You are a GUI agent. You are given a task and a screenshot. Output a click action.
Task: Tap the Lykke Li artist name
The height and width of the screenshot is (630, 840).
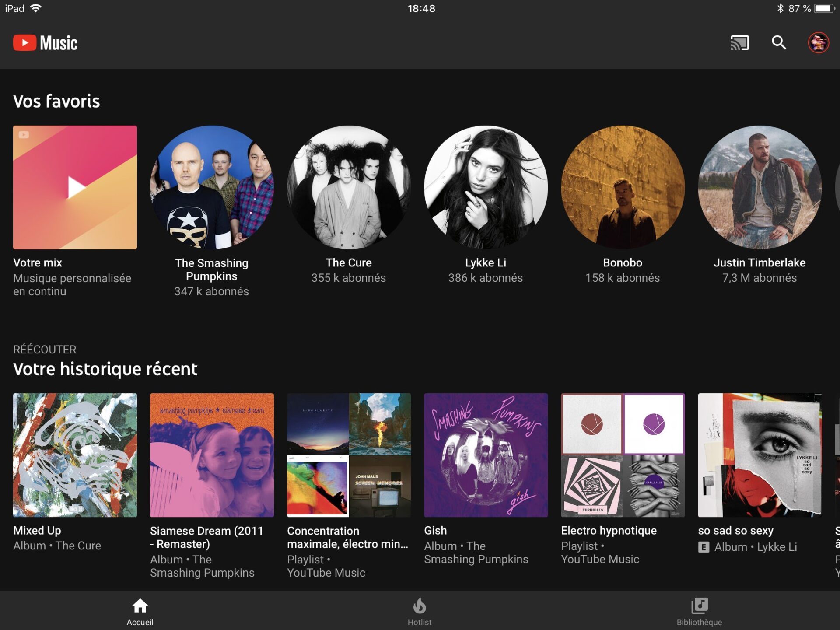point(486,262)
